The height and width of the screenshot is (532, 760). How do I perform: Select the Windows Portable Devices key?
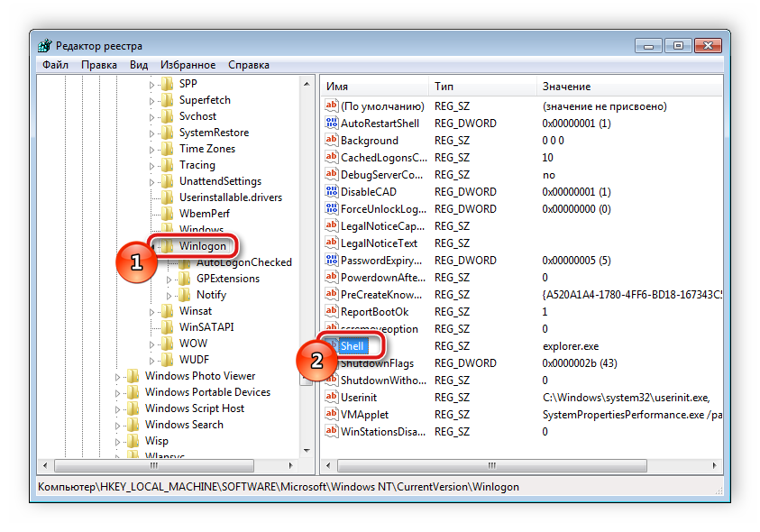point(207,392)
